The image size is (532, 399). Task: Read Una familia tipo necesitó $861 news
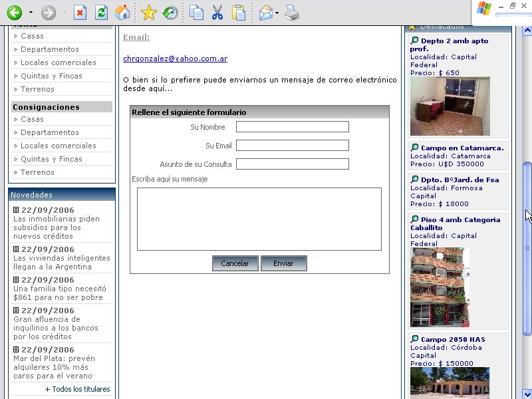click(60, 293)
